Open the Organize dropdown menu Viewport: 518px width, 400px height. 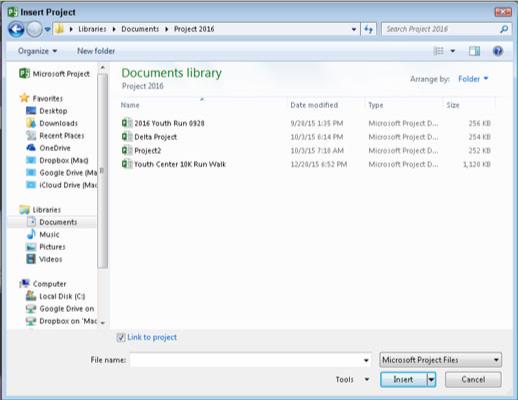click(37, 51)
